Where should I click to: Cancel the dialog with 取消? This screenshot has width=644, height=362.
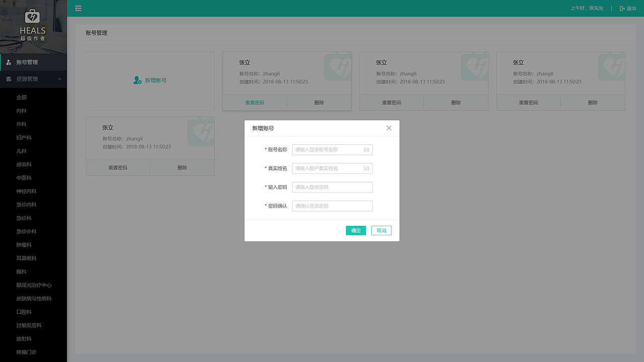coord(381,230)
